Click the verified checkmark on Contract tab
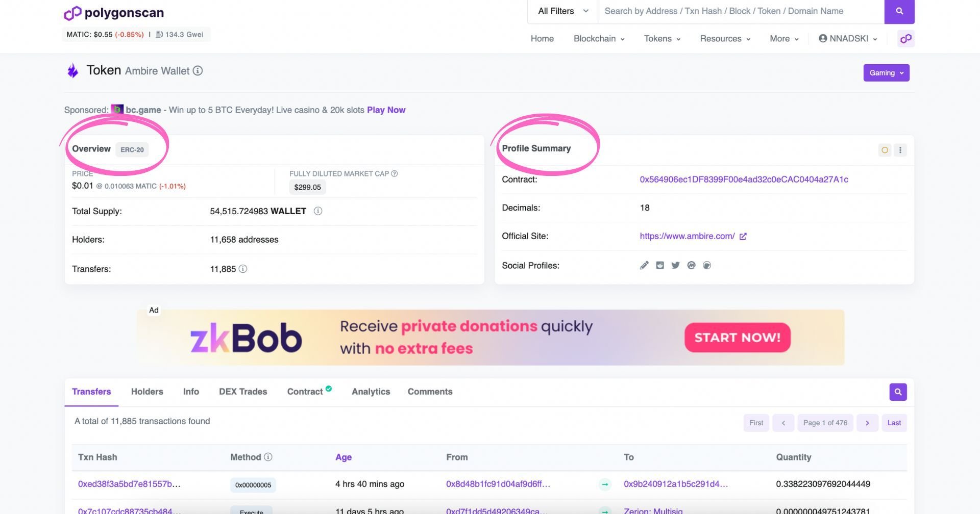This screenshot has width=980, height=514. [x=329, y=389]
